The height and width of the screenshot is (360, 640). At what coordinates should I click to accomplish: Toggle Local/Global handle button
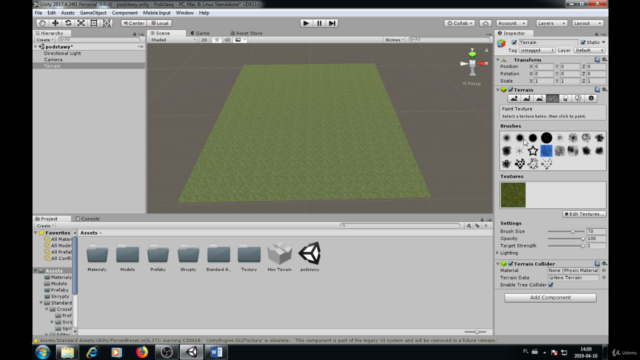click(x=160, y=23)
